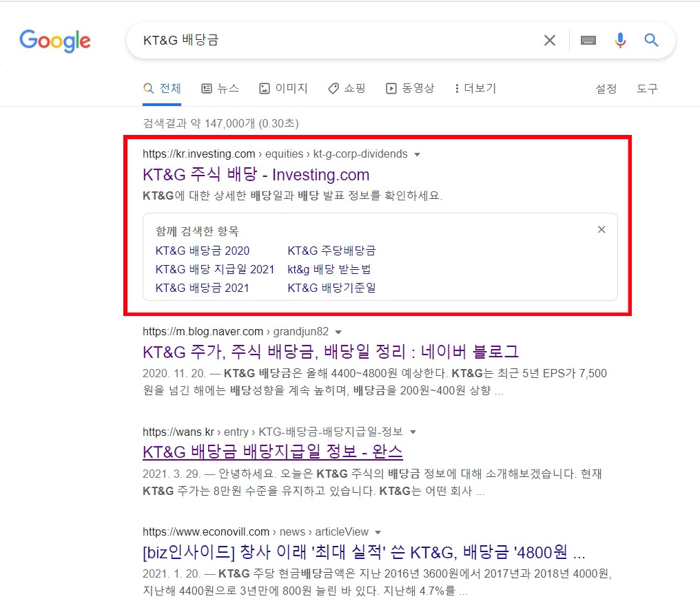Switch to the 쇼핑 tab
Viewport: 700px width, 612px height.
pyautogui.click(x=347, y=88)
